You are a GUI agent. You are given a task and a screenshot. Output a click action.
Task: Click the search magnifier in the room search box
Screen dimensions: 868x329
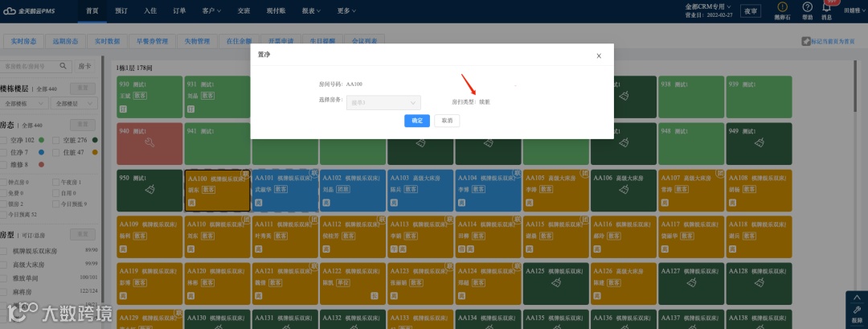click(x=63, y=66)
